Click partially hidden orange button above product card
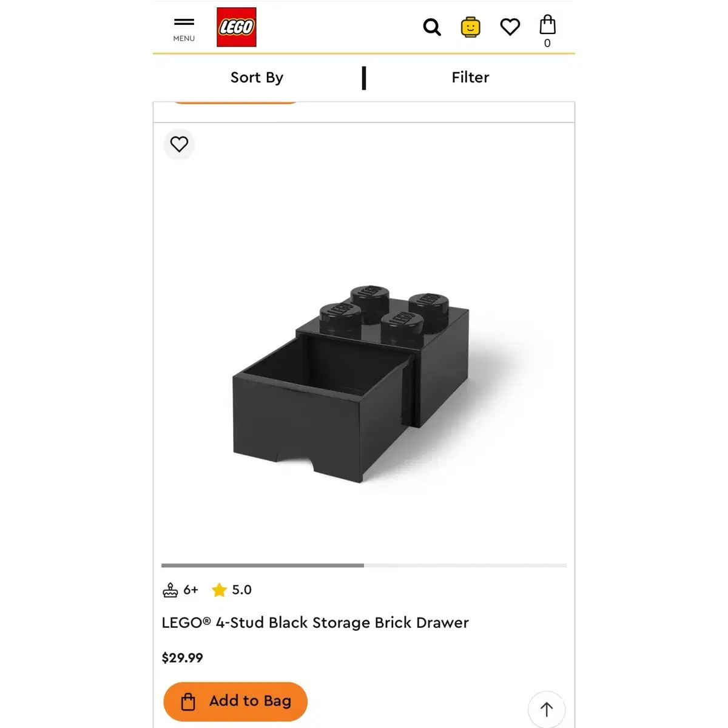Image resolution: width=728 pixels, height=728 pixels. 235,103
